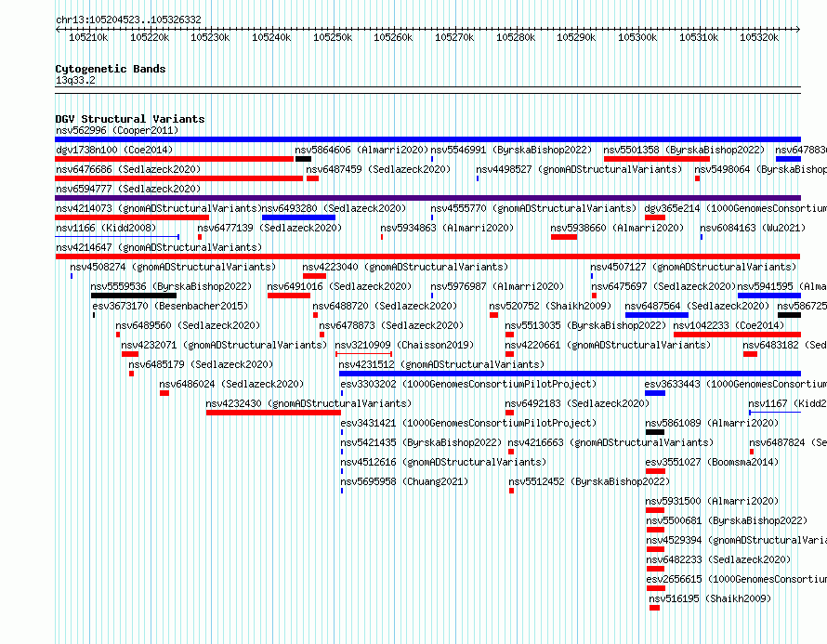Open nsv6486024 (Sedlazeck2020) label
Image resolution: width=827 pixels, height=644 pixels.
tap(231, 384)
